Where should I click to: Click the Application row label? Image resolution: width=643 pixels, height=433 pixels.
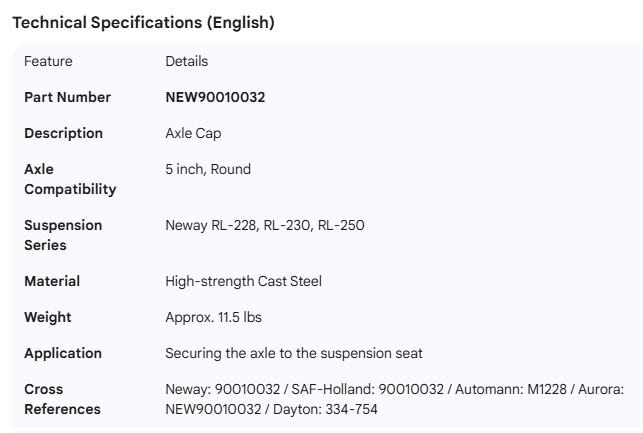coord(62,353)
